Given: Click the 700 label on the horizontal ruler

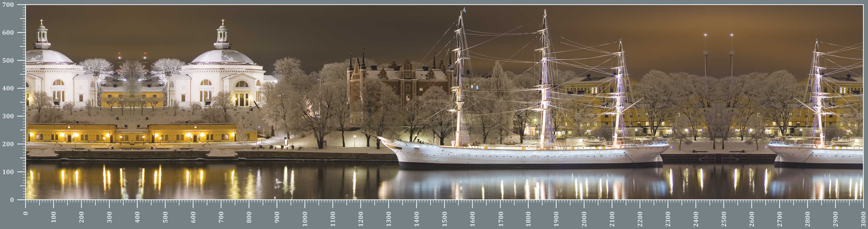Looking at the screenshot, I should point(221,217).
